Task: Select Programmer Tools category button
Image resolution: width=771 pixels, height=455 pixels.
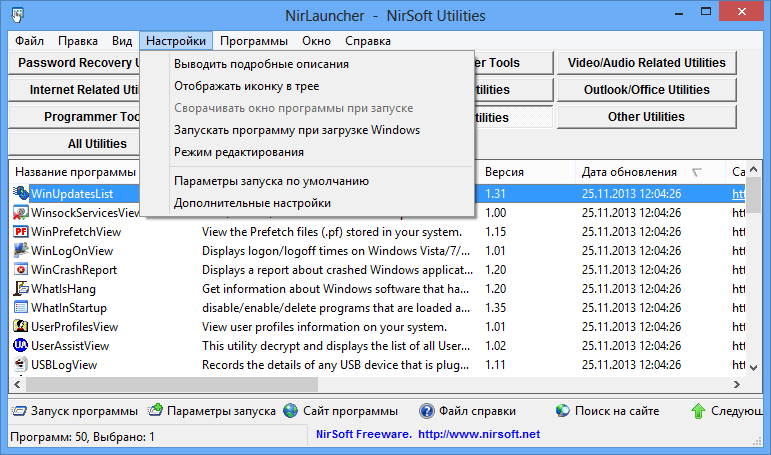Action: click(75, 117)
